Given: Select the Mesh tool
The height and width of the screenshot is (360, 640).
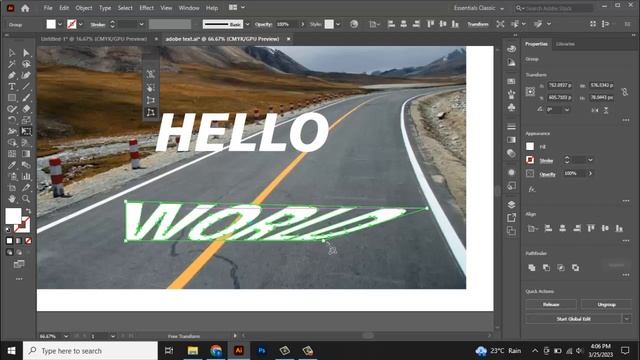Looking at the screenshot, I should pyautogui.click(x=12, y=154).
